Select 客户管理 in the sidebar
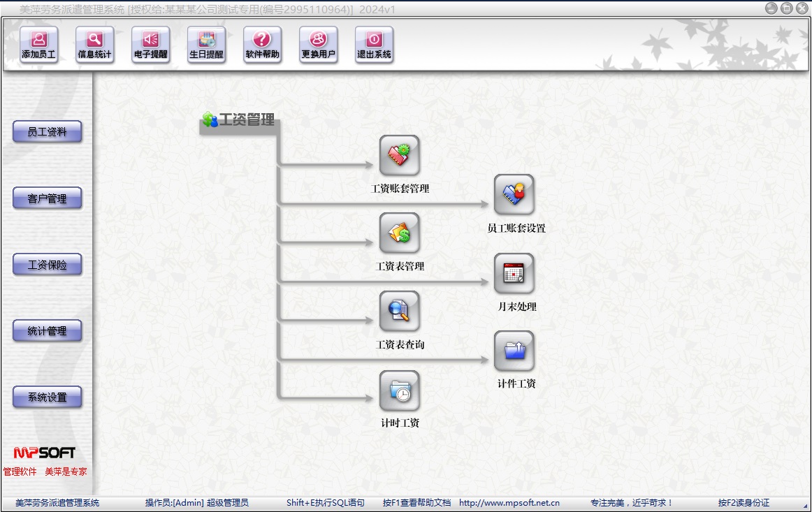The height and width of the screenshot is (512, 812). tap(48, 198)
